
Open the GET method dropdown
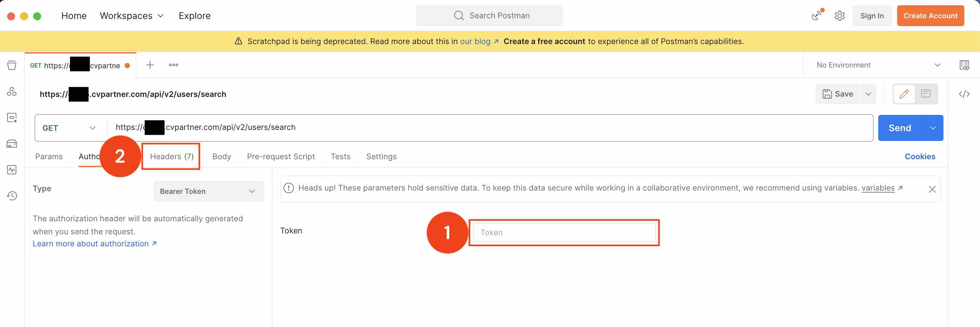tap(69, 128)
